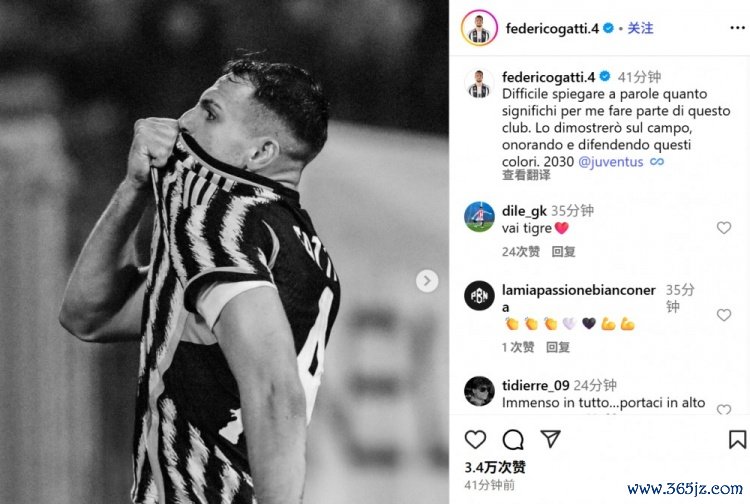Share post with the paper plane icon
The width and height of the screenshot is (750, 504).
tap(550, 439)
